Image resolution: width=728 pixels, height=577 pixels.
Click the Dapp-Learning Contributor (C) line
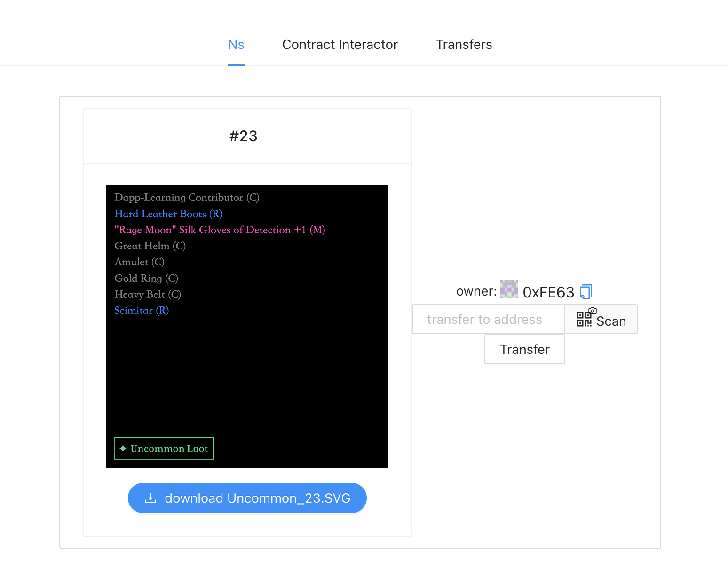187,197
